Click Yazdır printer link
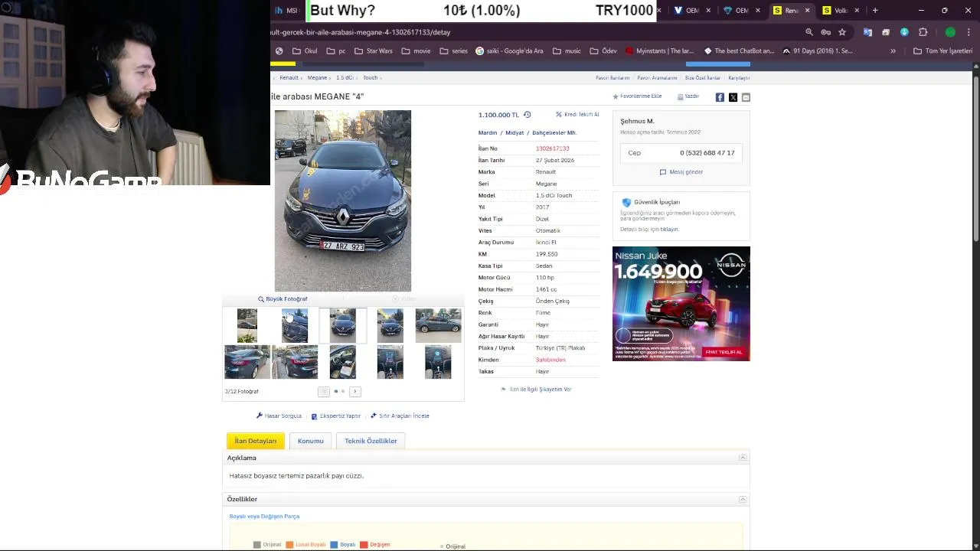The height and width of the screenshot is (551, 980). (688, 96)
